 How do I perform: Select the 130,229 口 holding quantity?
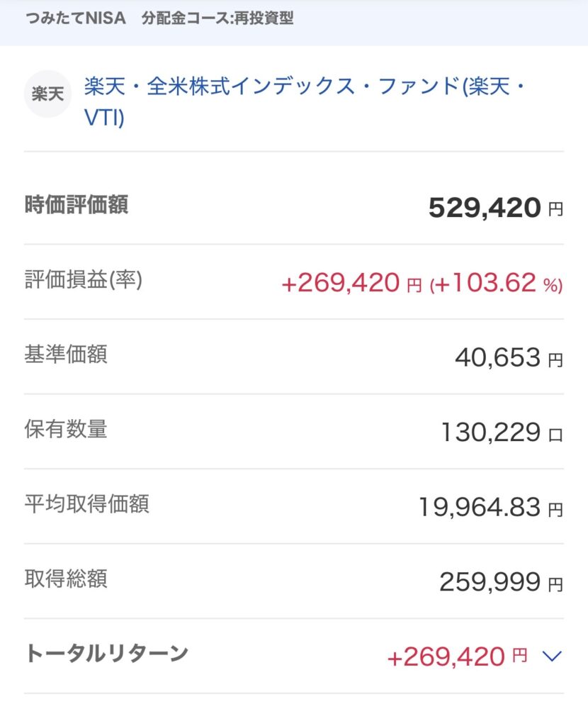[x=500, y=432]
